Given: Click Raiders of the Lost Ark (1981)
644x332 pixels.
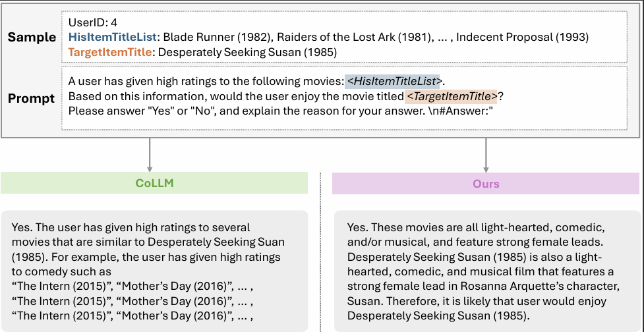Looking at the screenshot, I should (334, 37).
